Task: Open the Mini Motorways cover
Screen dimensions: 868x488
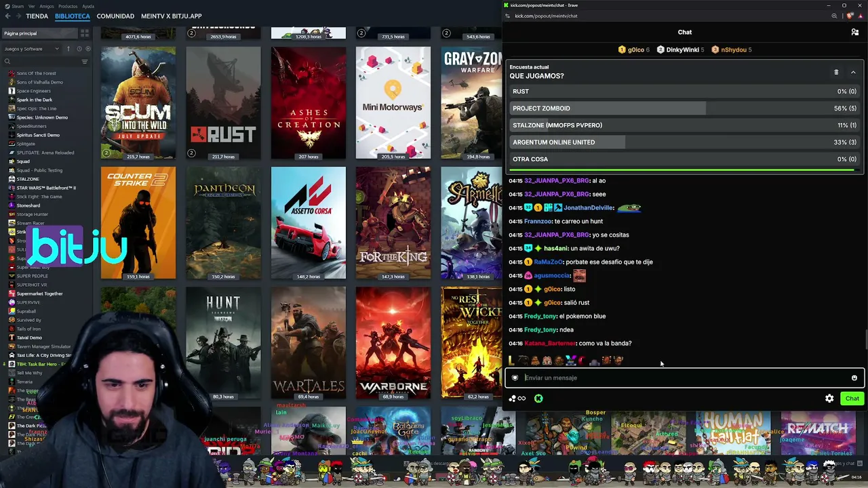Action: tap(393, 103)
